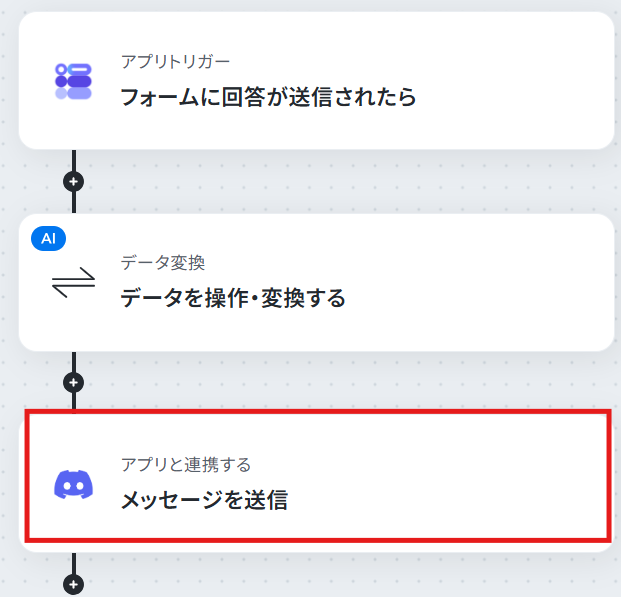The height and width of the screenshot is (597, 621).
Task: Click the blue AI badge
Action: pos(48,238)
